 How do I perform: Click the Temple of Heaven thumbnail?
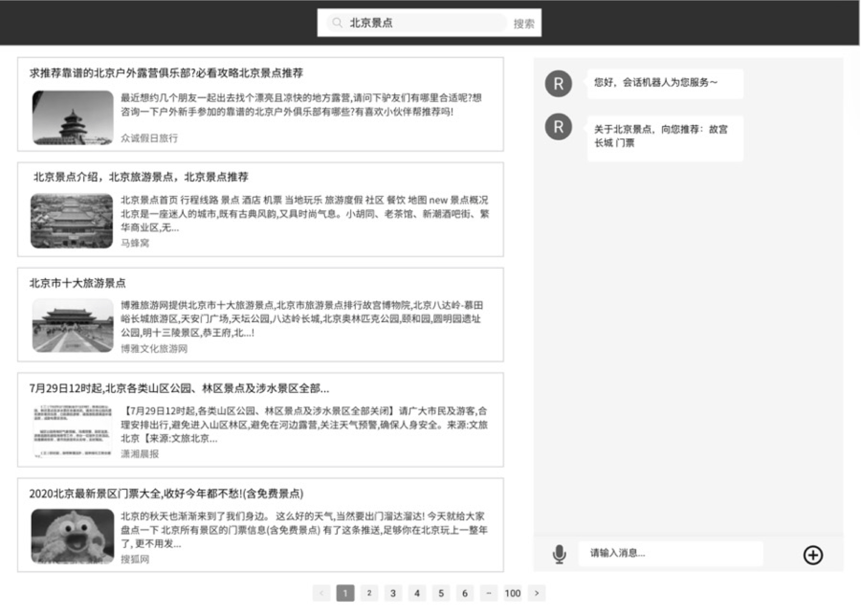click(73, 118)
